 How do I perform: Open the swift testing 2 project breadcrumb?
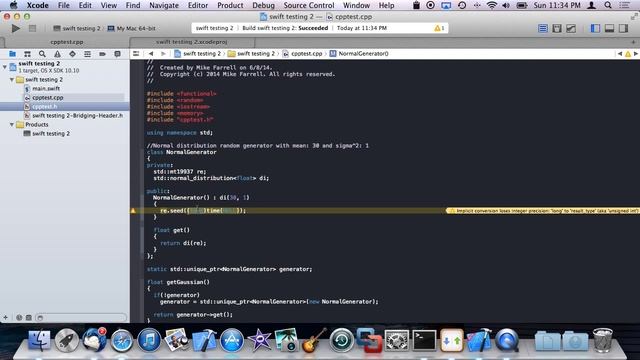coord(198,53)
